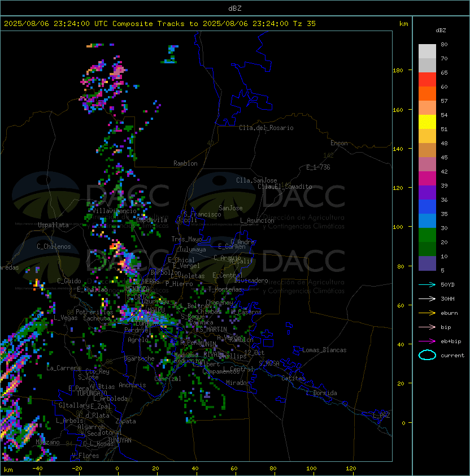Click the 'V_Flores' map label
This screenshot has height=476, width=470.
85,456
